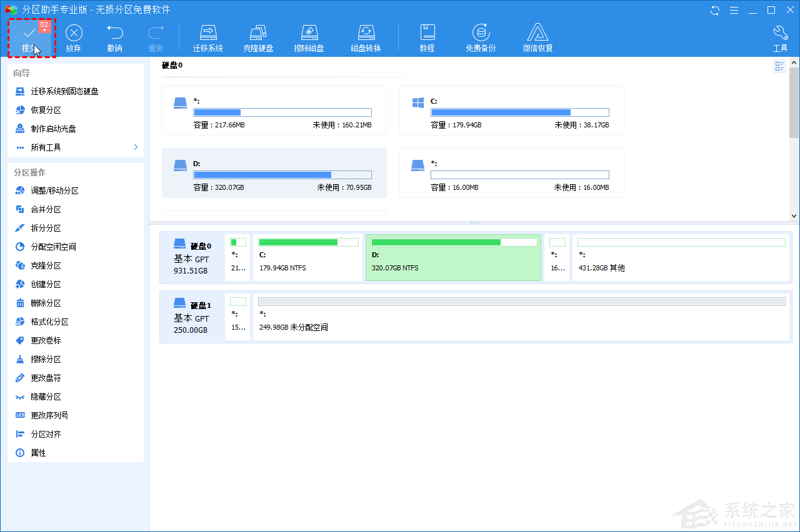The width and height of the screenshot is (800, 532).
Task: Click the 撤销 (Undo) arrow icon
Action: (x=114, y=33)
